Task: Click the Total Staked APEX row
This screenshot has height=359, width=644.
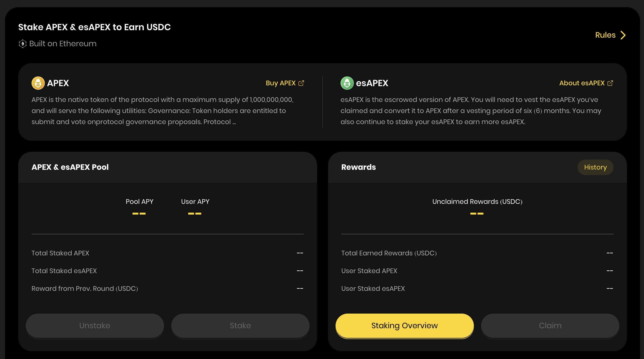Action: (x=167, y=253)
